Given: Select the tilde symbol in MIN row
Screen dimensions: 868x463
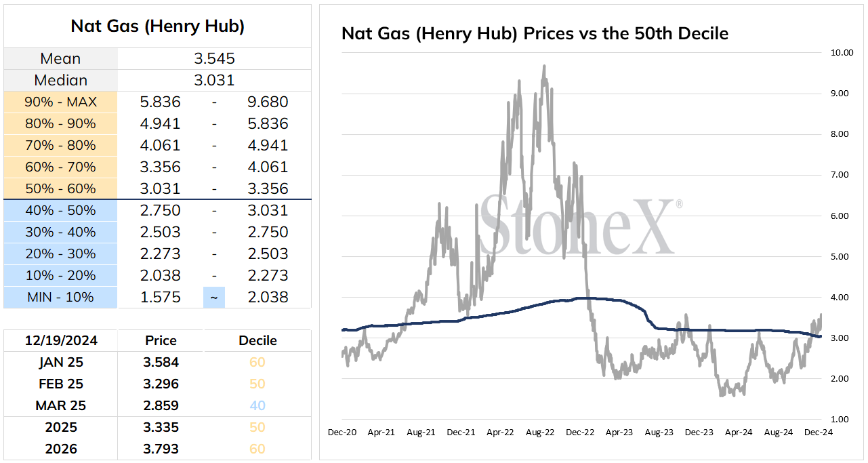Looking at the screenshot, I should (x=214, y=297).
